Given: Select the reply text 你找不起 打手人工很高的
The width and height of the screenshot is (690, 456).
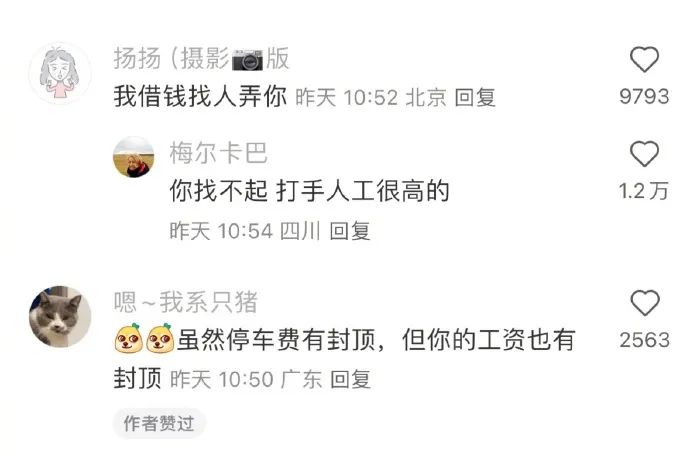Looking at the screenshot, I should click(x=309, y=191).
